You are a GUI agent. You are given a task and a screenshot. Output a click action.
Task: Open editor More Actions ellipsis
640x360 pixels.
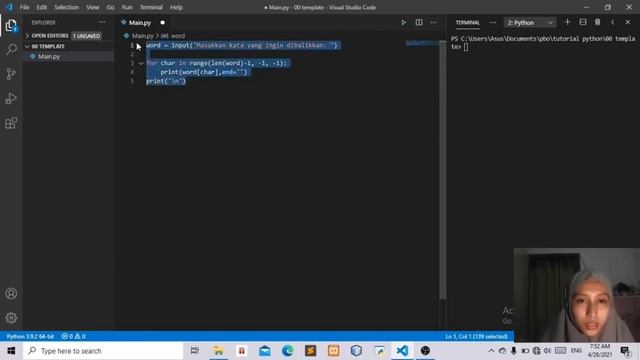click(433, 22)
